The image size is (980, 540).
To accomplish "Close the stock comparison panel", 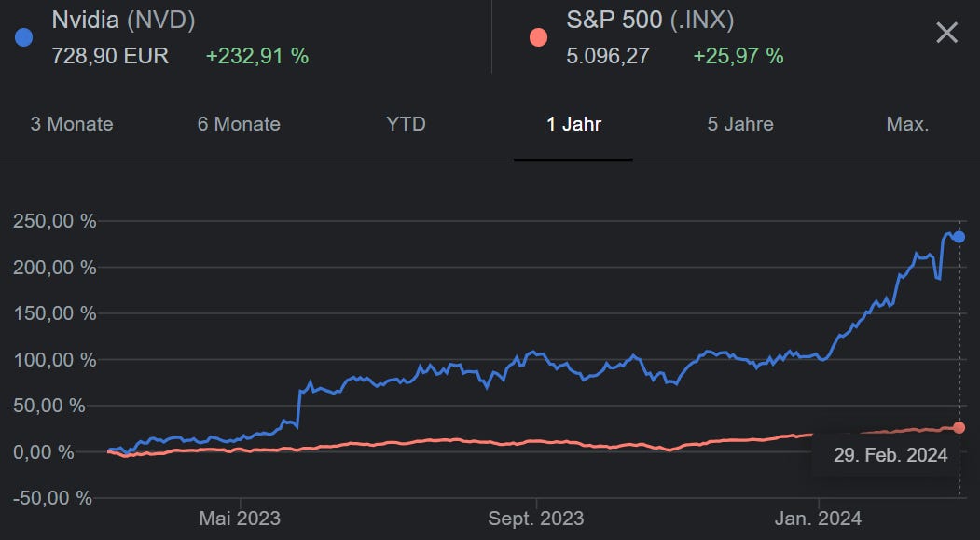I will click(x=946, y=33).
